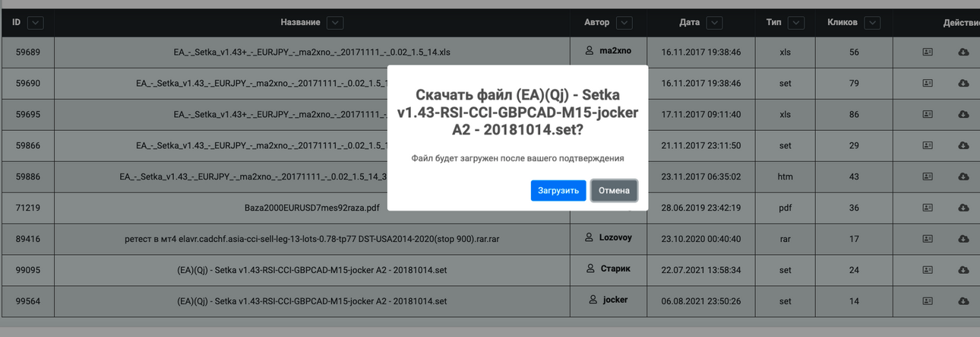Open the Автор column dropdown arrow
This screenshot has height=337, width=980.
click(x=624, y=23)
